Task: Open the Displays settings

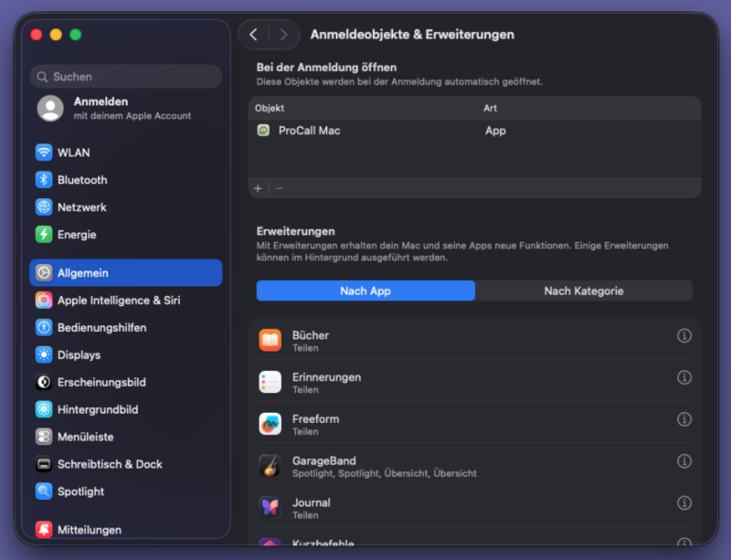Action: click(x=79, y=355)
